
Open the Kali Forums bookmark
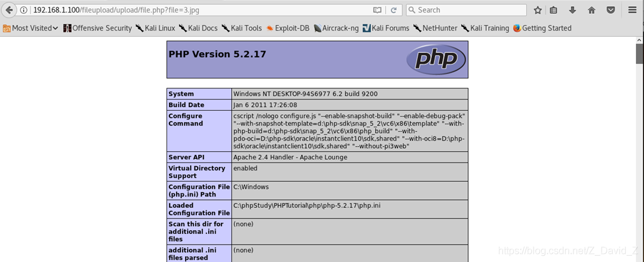[386, 28]
